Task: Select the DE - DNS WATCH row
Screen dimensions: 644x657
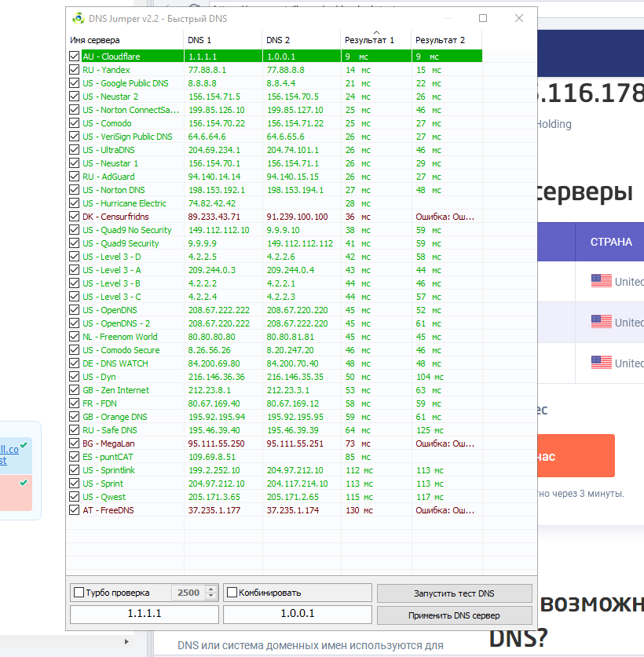Action: point(274,363)
